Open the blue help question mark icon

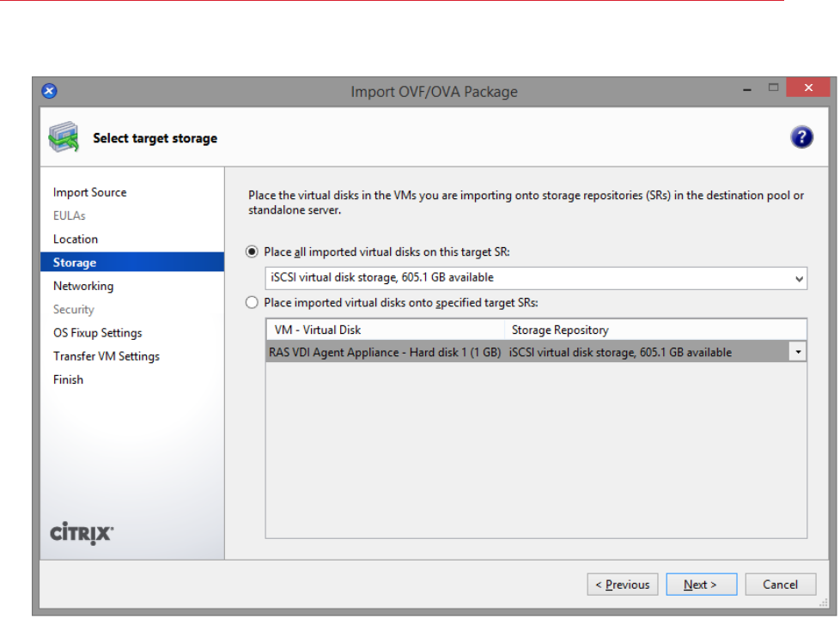pos(801,137)
